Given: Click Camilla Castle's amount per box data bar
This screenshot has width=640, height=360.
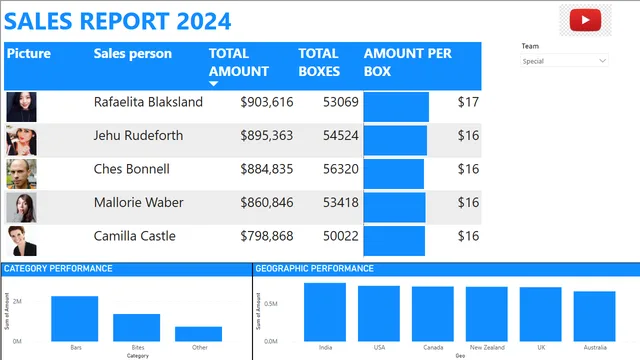Looking at the screenshot, I should pyautogui.click(x=394, y=241).
